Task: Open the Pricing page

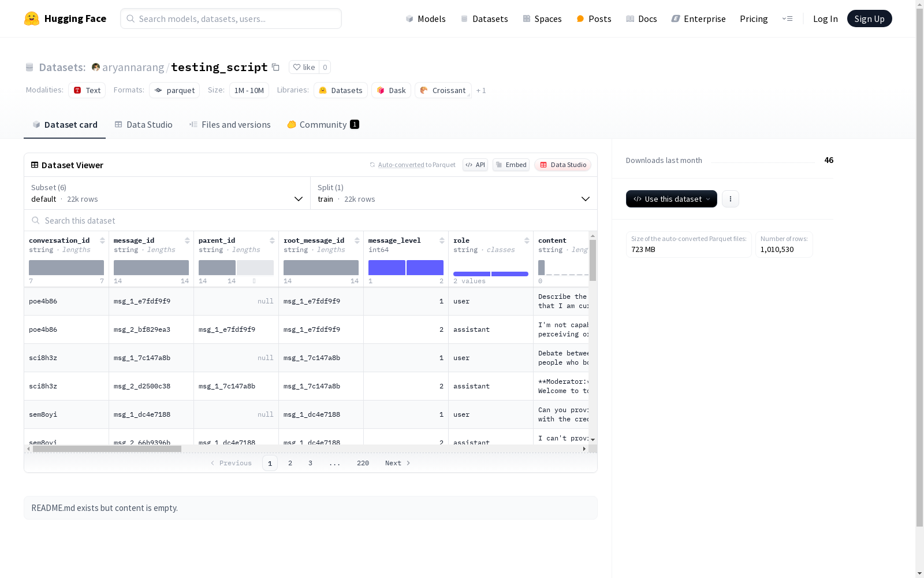Action: 754,18
